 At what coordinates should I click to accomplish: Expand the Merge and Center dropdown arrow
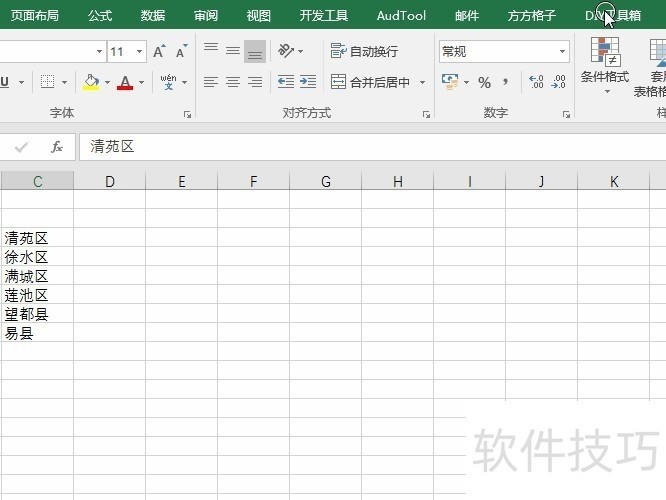coord(423,82)
